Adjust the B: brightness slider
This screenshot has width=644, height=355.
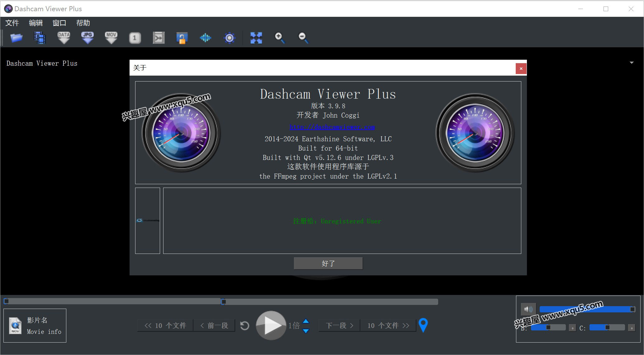point(548,327)
